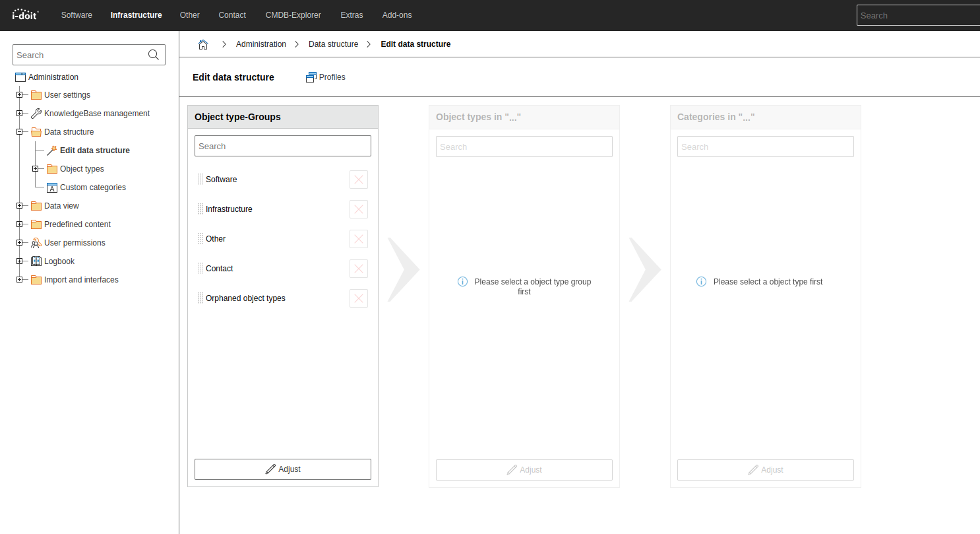This screenshot has width=980, height=534.
Task: Open the Extras menu
Action: point(352,15)
